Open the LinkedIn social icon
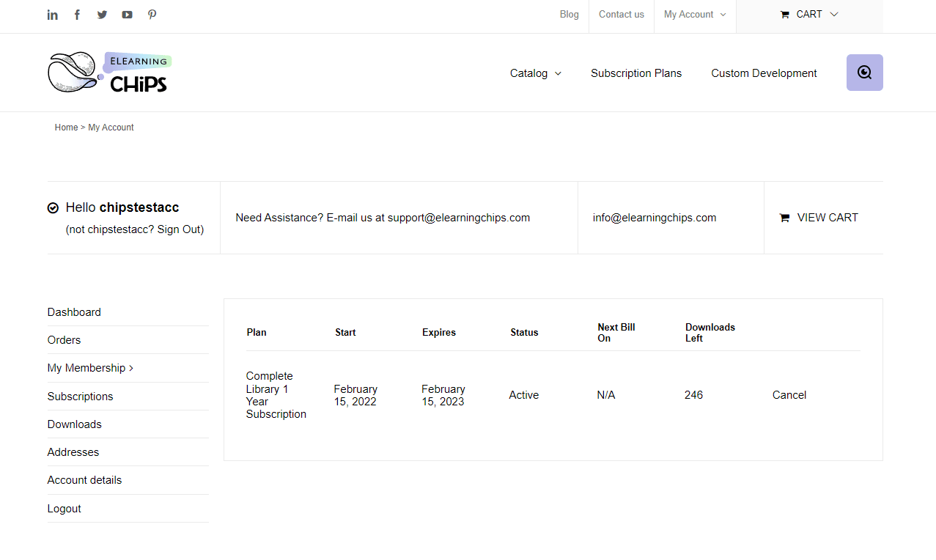 53,15
